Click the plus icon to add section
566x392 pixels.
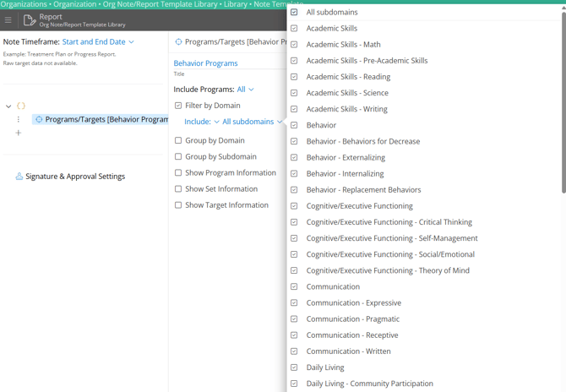pyautogui.click(x=19, y=133)
